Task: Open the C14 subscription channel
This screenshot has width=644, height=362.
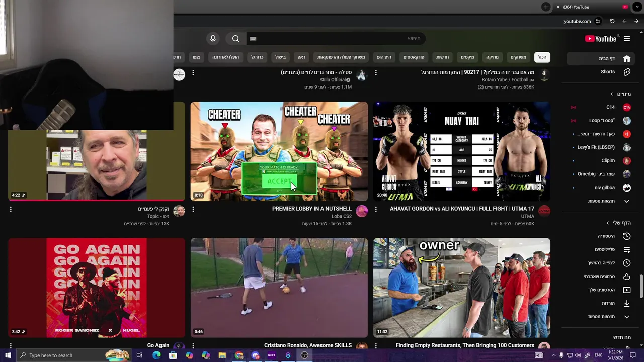Action: 600,107
